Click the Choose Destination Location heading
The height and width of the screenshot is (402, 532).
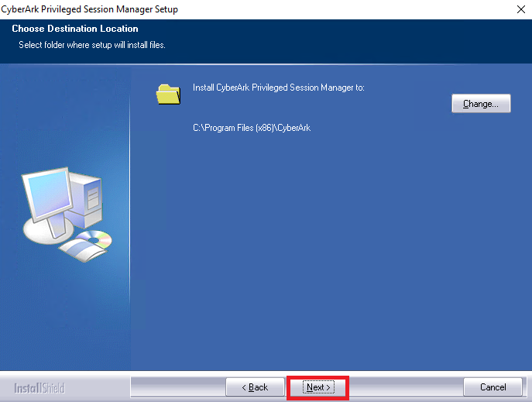click(x=75, y=29)
